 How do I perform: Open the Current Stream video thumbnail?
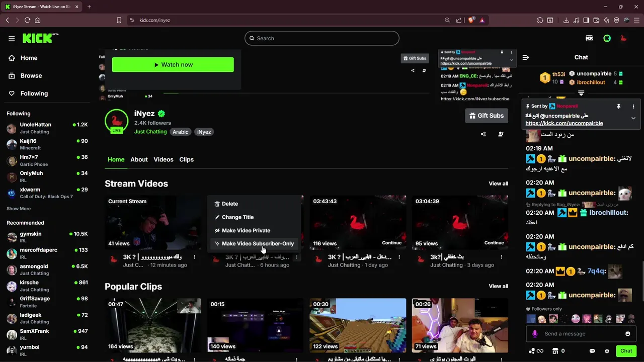153,223
